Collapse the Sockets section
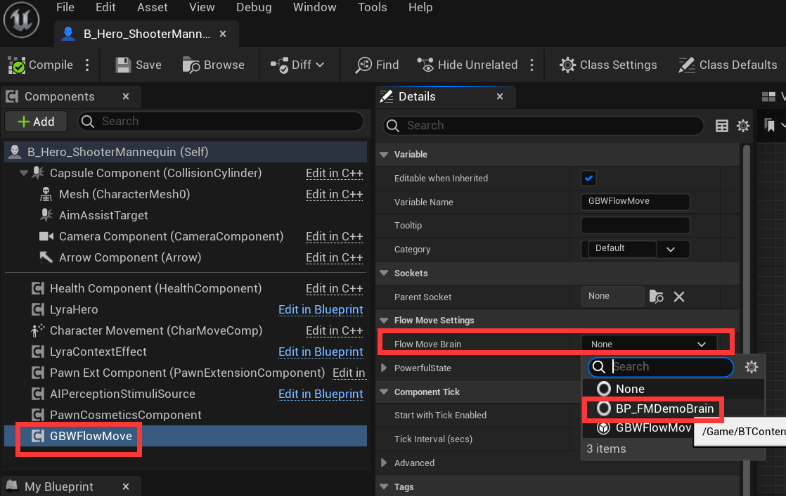Image resolution: width=786 pixels, height=496 pixels. pyautogui.click(x=384, y=273)
